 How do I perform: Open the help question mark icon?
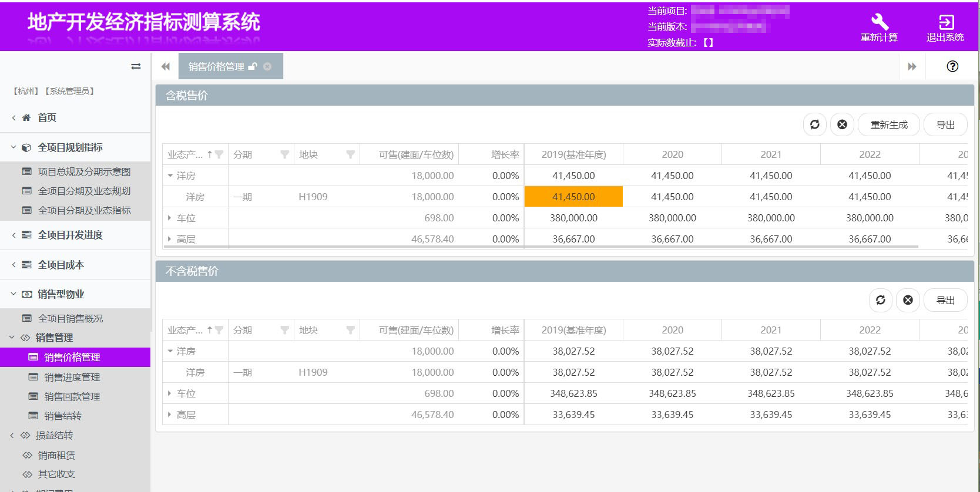coord(952,66)
